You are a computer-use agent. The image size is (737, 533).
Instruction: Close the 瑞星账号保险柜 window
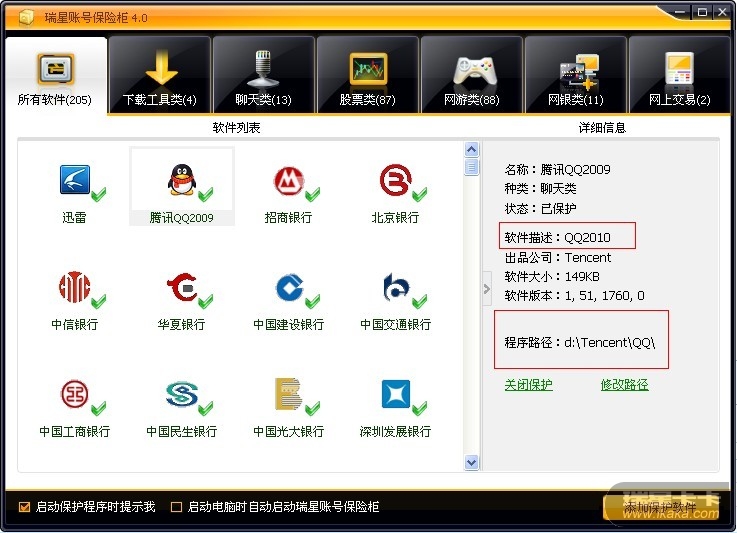[722, 12]
